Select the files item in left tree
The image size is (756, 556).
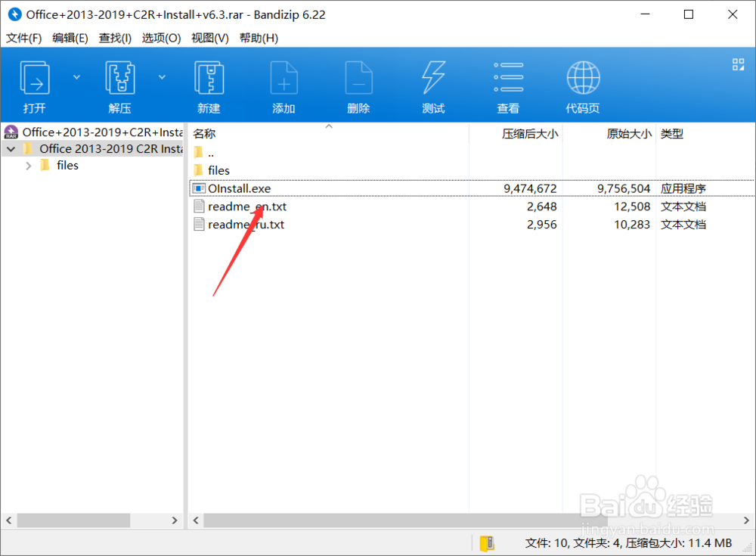(x=67, y=165)
